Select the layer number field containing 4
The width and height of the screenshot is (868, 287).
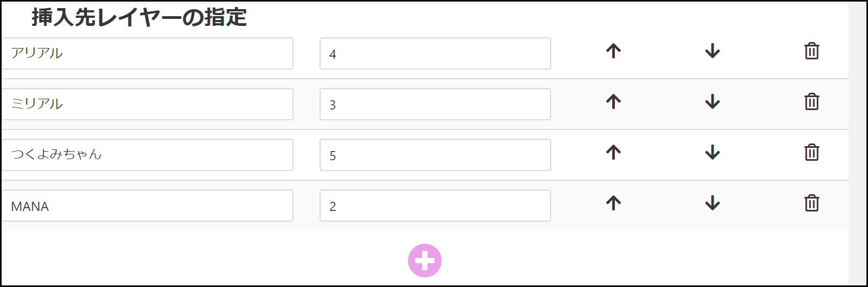click(x=435, y=53)
